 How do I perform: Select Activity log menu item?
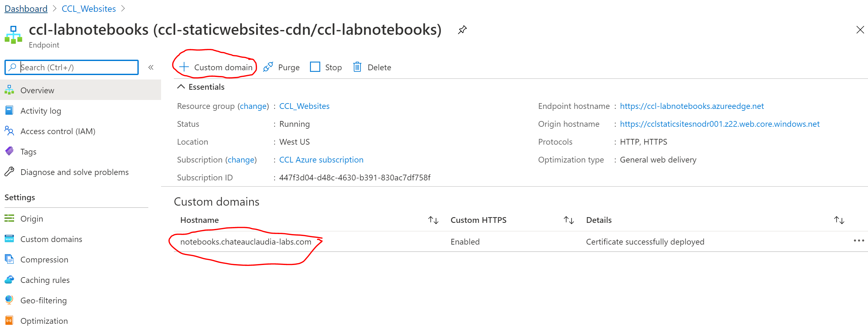[x=41, y=111]
